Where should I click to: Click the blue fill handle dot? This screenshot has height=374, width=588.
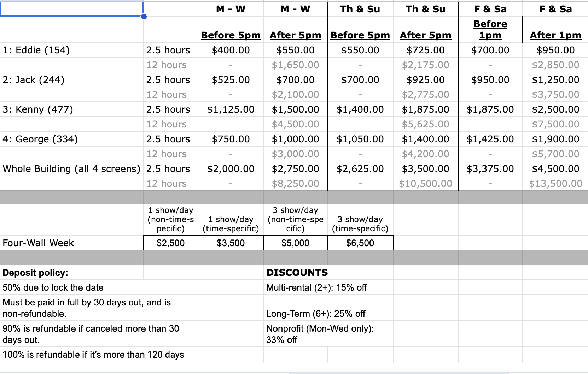(x=144, y=17)
